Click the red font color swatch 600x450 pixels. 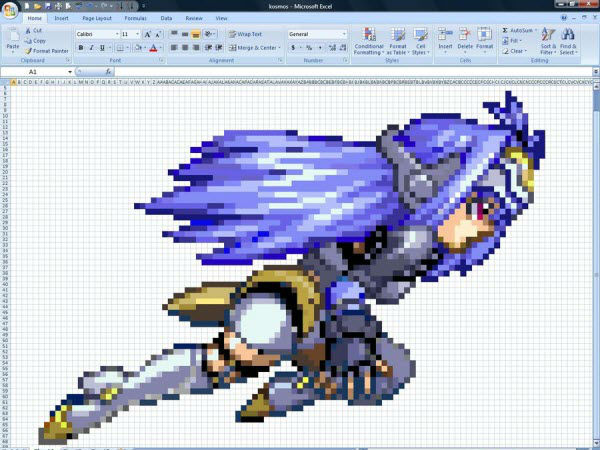pyautogui.click(x=151, y=47)
